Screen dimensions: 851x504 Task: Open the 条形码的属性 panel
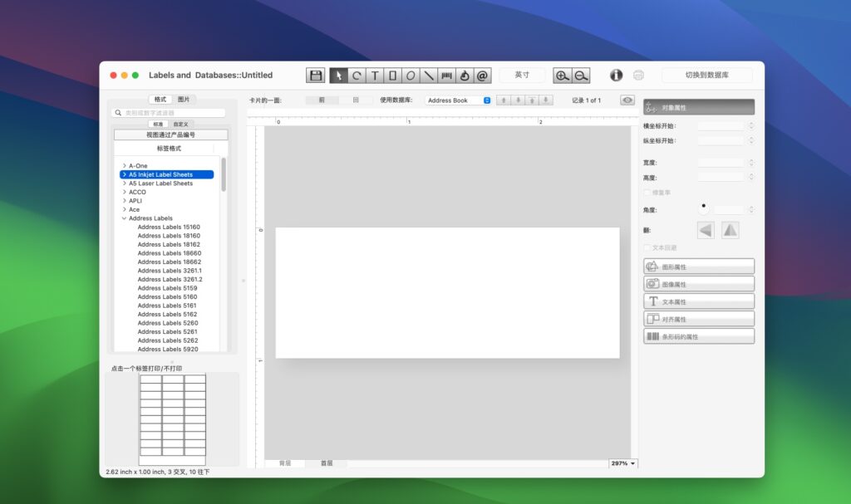(x=698, y=335)
